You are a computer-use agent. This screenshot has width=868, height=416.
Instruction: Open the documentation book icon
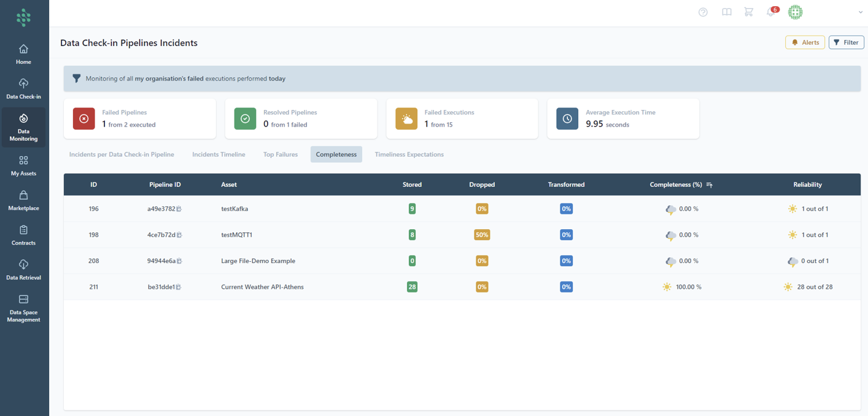726,12
